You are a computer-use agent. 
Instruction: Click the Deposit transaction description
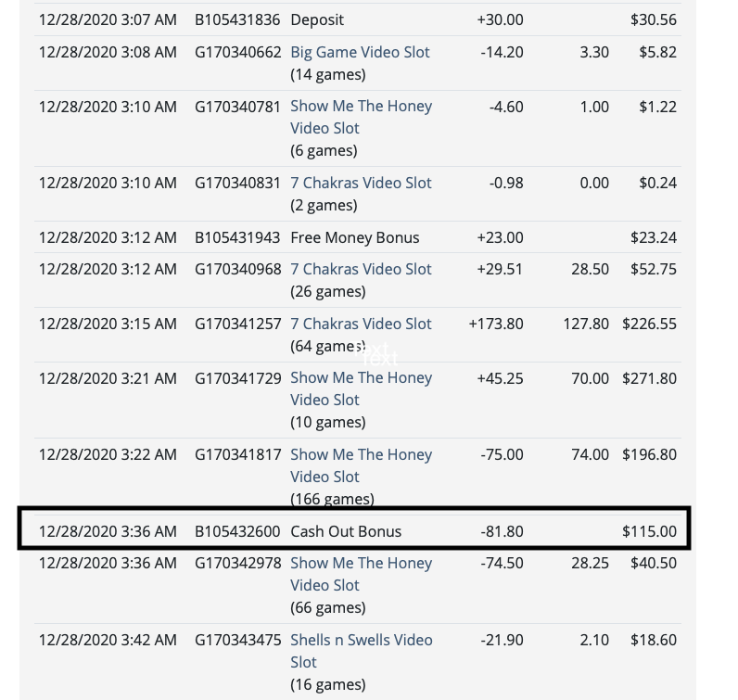[317, 19]
